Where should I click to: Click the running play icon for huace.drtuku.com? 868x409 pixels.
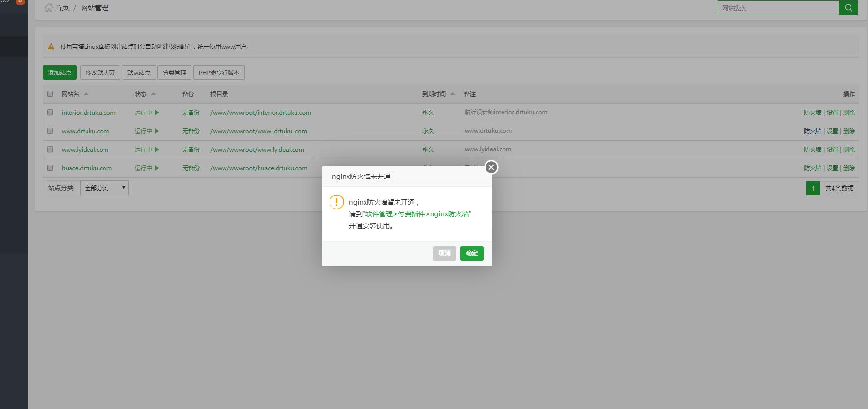[x=156, y=168]
